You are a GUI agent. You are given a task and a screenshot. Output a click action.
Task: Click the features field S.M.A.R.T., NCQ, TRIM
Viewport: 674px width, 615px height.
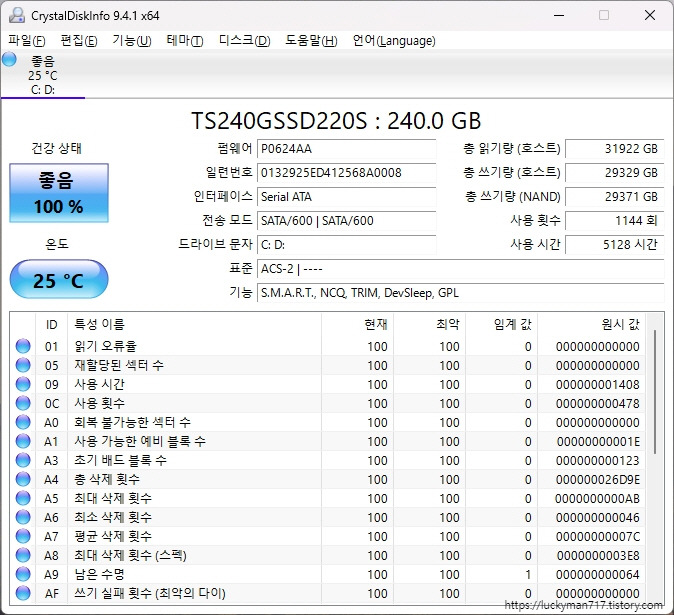point(460,293)
